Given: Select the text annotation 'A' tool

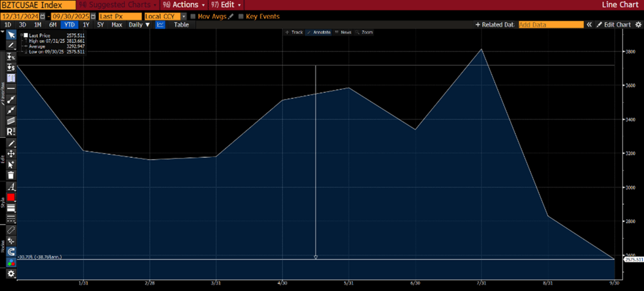Looking at the screenshot, I should [x=11, y=187].
